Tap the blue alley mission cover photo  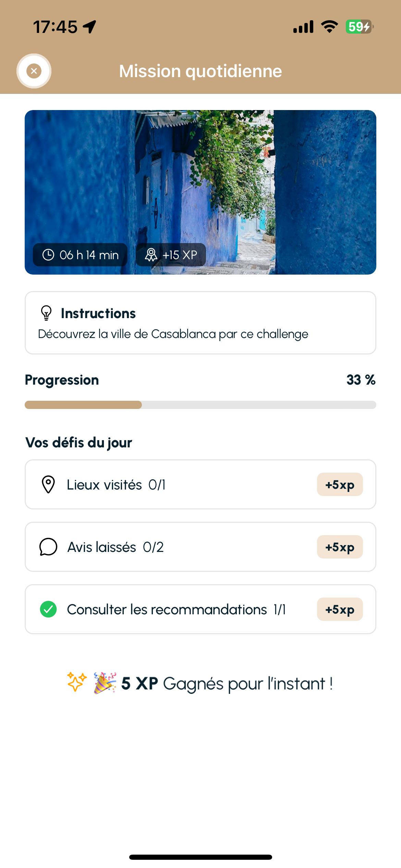(200, 192)
